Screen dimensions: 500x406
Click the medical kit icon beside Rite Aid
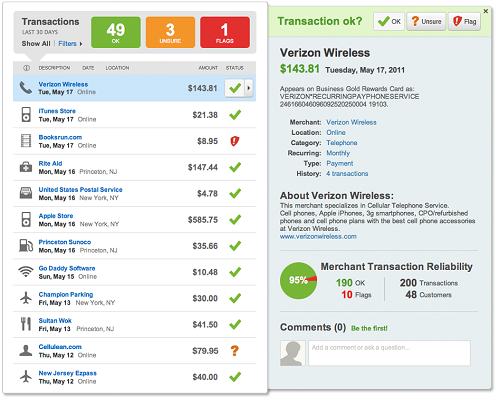26,167
